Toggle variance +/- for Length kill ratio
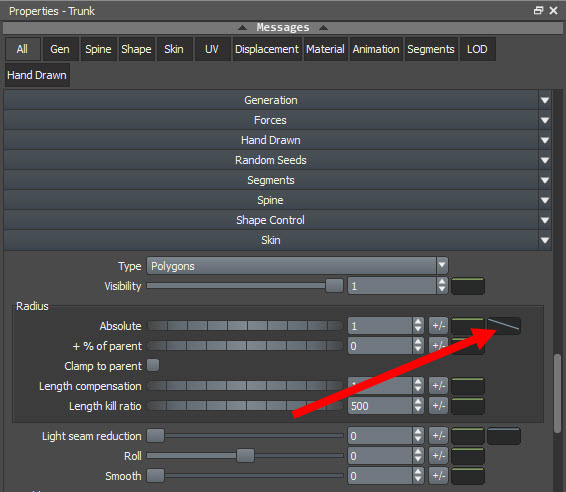The image size is (566, 492). [x=438, y=406]
